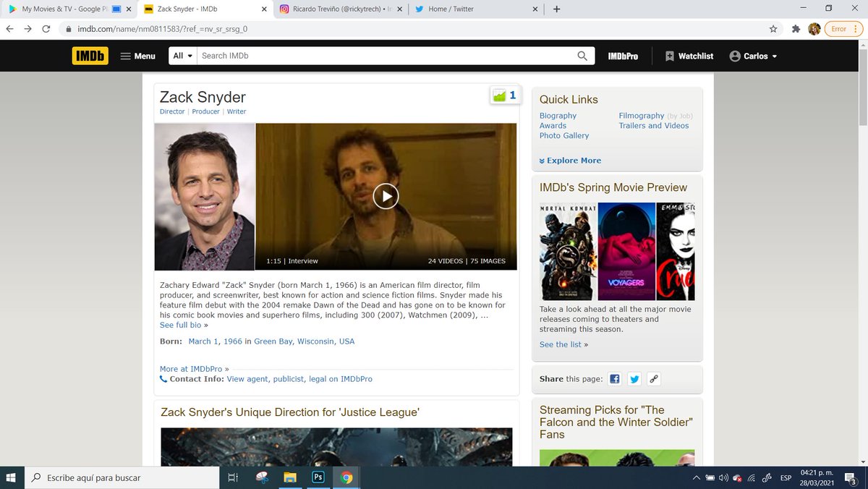Filter by Director role link
The height and width of the screenshot is (489, 868).
[172, 111]
